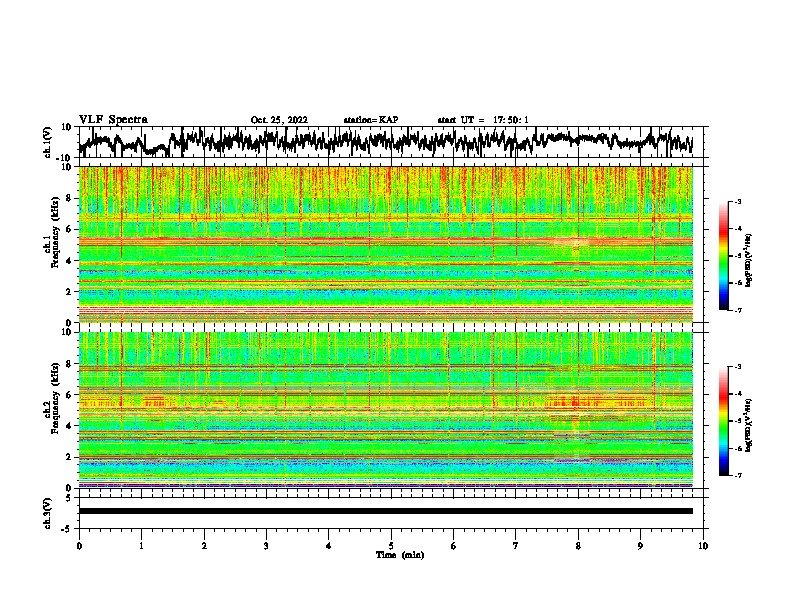Click the time axis tick label '3'
The image size is (792, 612).
(266, 546)
